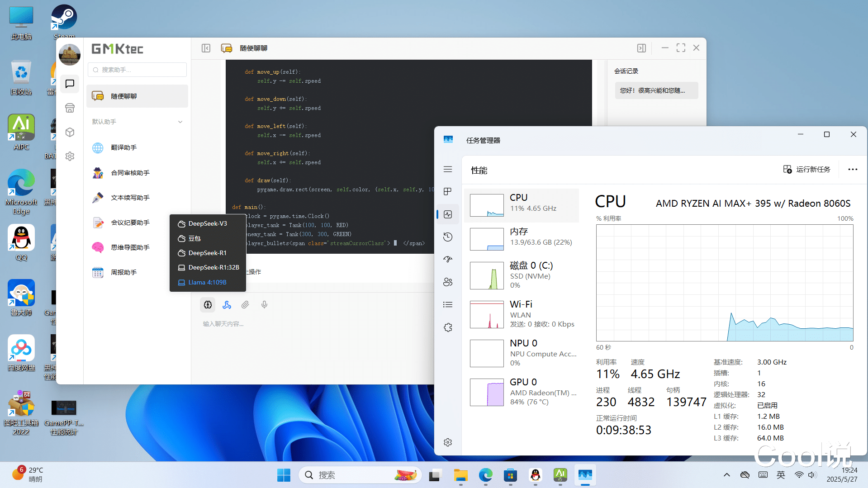Open Task Manager more options ellipsis
Viewport: 868px width, 488px height.
853,170
